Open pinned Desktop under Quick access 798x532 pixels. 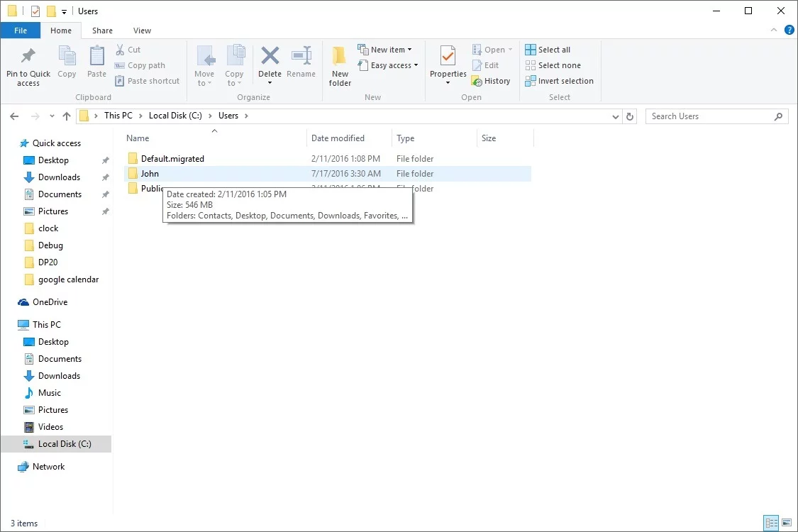point(53,160)
